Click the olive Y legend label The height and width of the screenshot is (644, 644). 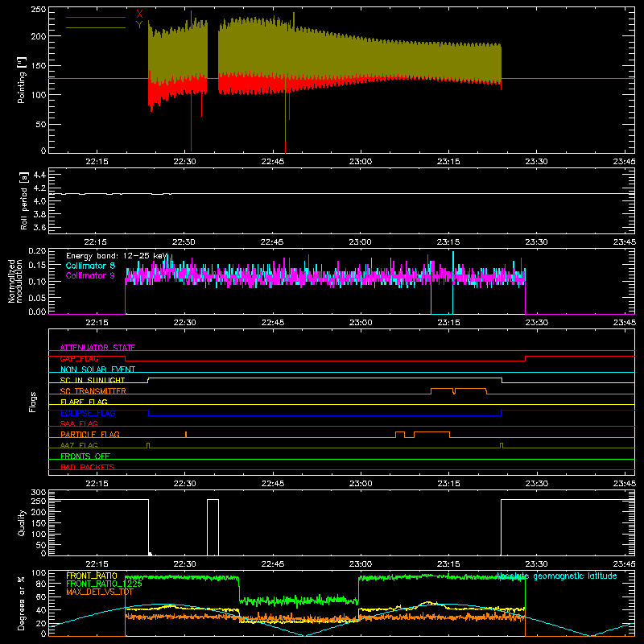click(x=139, y=25)
